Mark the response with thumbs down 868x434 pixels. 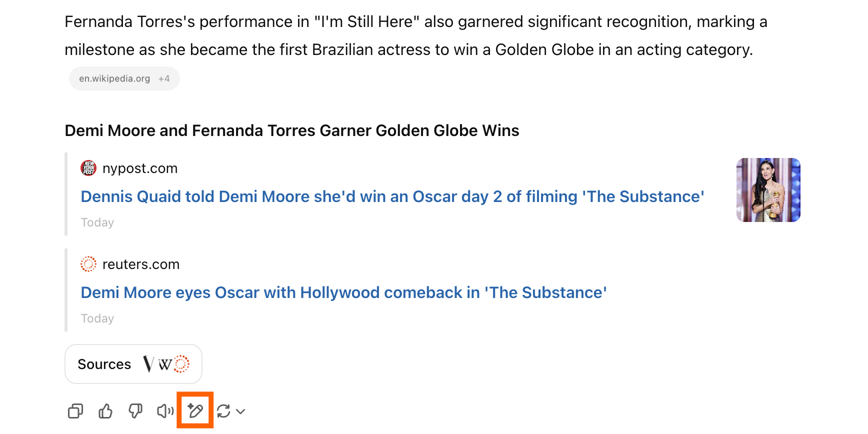135,411
